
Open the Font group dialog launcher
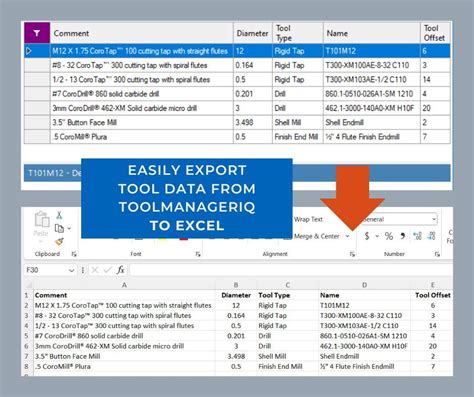(x=198, y=254)
